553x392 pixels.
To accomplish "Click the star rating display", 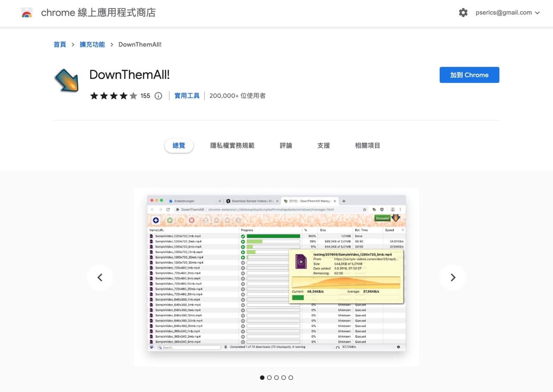I will coord(114,96).
